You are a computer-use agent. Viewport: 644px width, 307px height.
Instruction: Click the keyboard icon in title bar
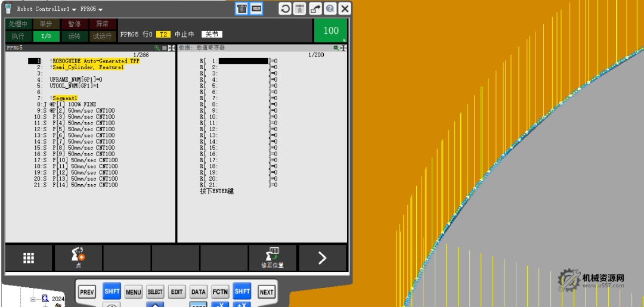(256, 8)
